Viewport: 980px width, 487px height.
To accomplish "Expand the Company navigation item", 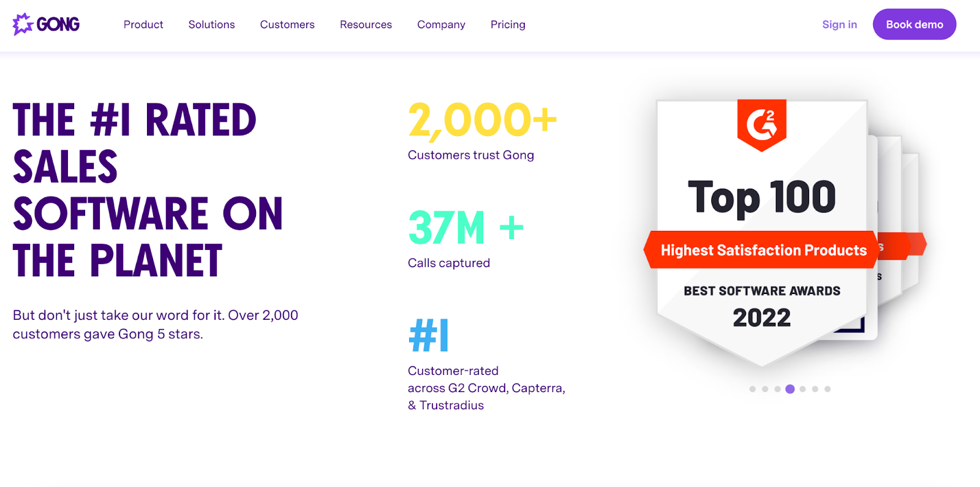I will click(x=441, y=25).
